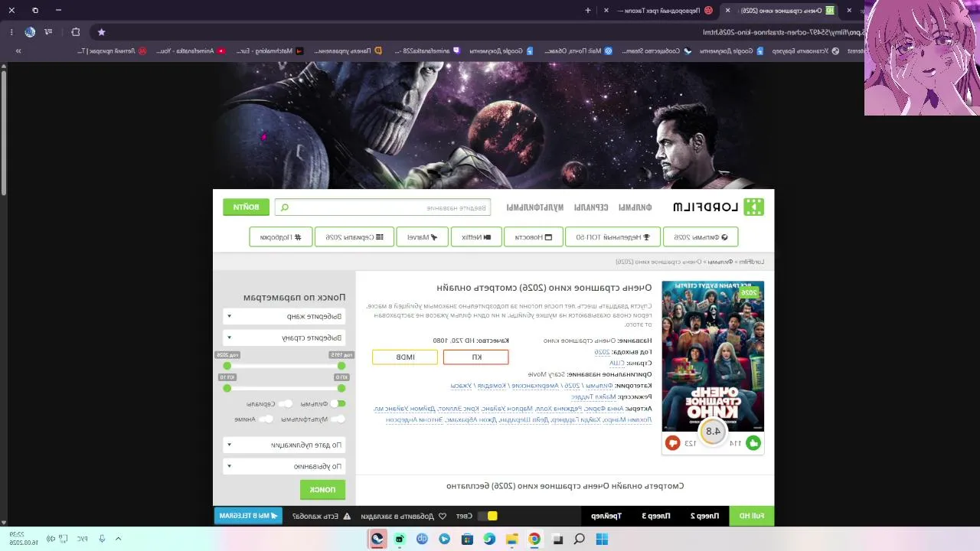Open the Подборки nav button
Screen dimensions: 980x551
pos(281,237)
